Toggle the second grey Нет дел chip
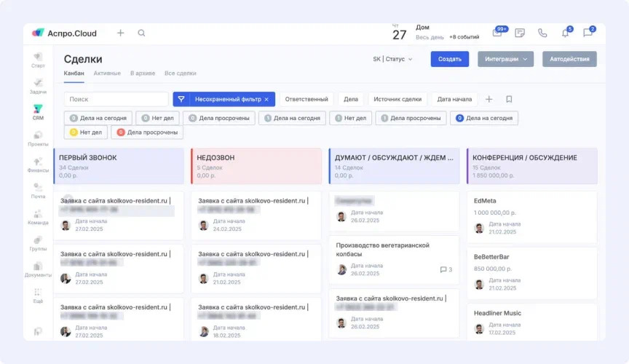Screen dimensions: 629x364 click(351, 118)
